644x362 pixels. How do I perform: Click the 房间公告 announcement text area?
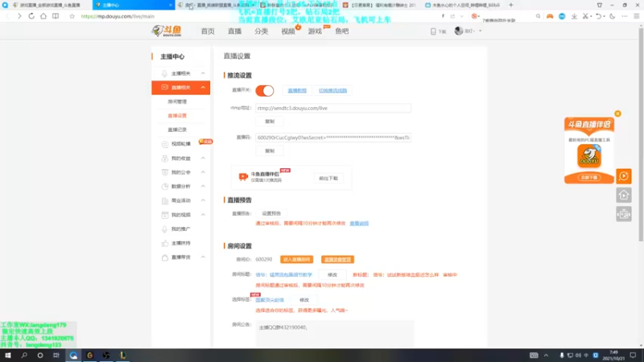pyautogui.click(x=335, y=333)
